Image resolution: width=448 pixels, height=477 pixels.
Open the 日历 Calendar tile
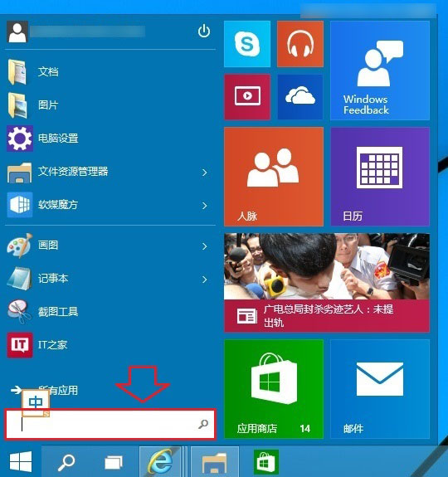[x=380, y=177]
